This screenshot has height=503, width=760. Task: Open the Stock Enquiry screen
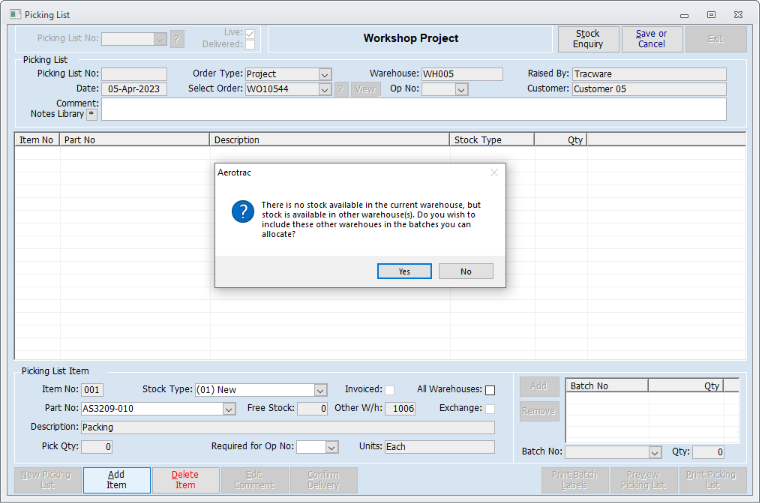[x=588, y=39]
